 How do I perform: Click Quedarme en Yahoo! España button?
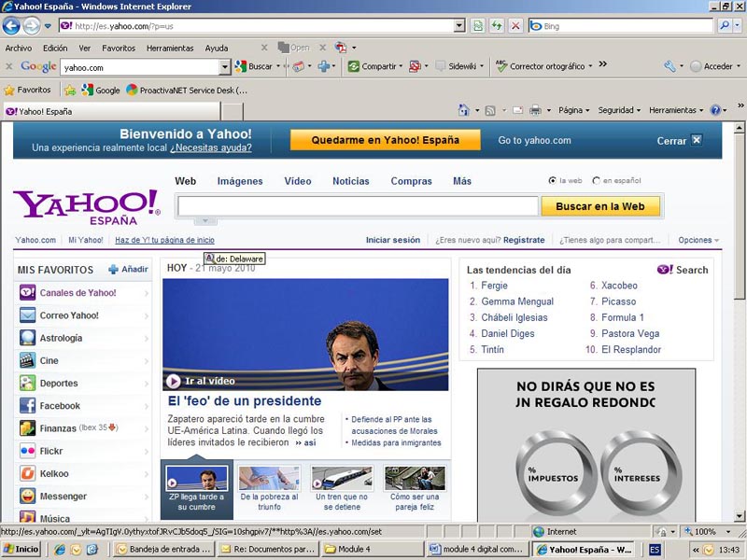pos(386,140)
